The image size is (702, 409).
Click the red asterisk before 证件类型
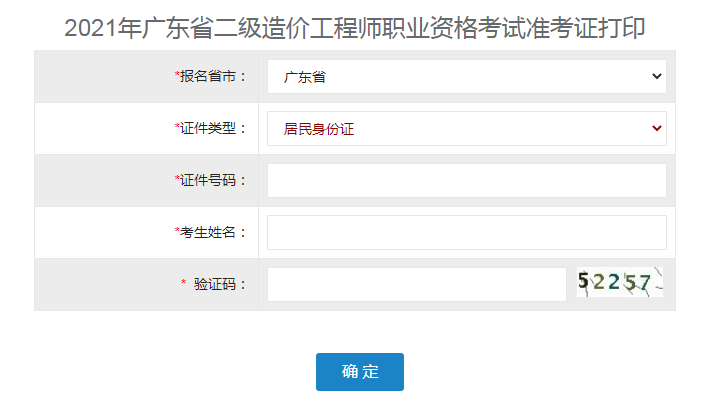click(177, 128)
